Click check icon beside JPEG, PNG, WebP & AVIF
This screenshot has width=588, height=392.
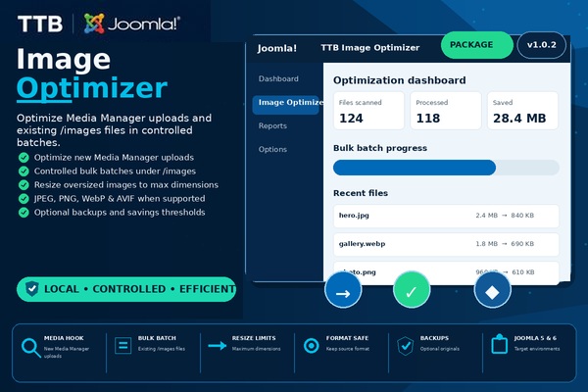(x=24, y=199)
